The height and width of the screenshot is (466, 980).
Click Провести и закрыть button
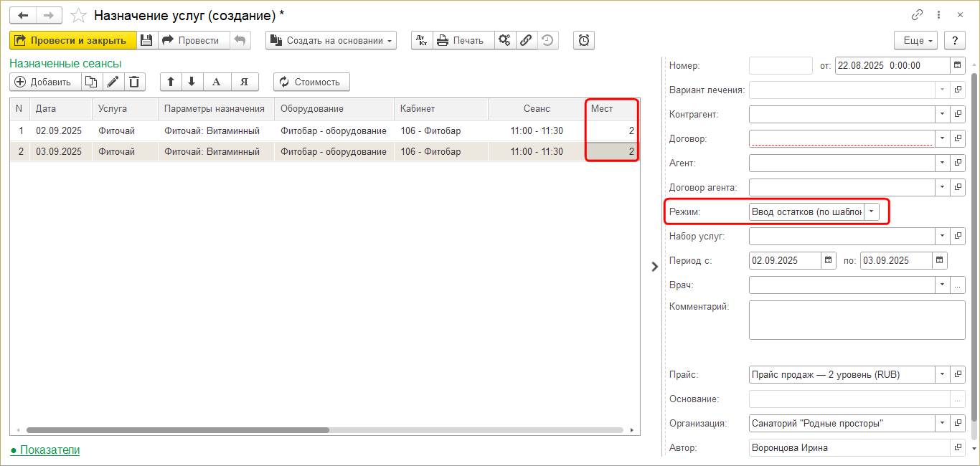click(73, 40)
